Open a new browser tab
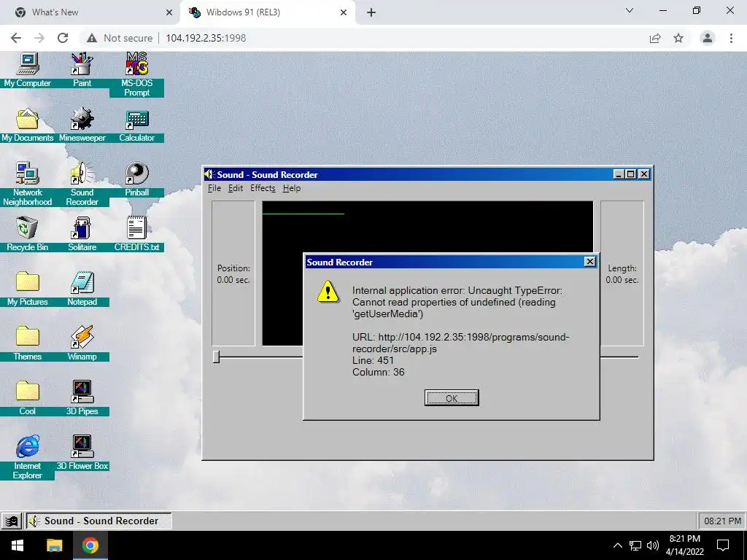 (x=371, y=12)
